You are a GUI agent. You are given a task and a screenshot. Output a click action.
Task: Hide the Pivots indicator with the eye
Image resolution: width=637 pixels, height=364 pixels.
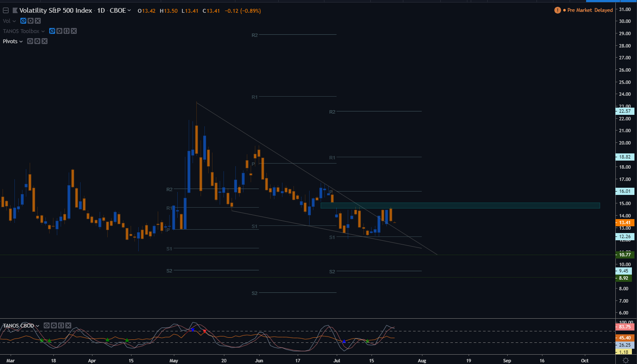[x=30, y=41]
